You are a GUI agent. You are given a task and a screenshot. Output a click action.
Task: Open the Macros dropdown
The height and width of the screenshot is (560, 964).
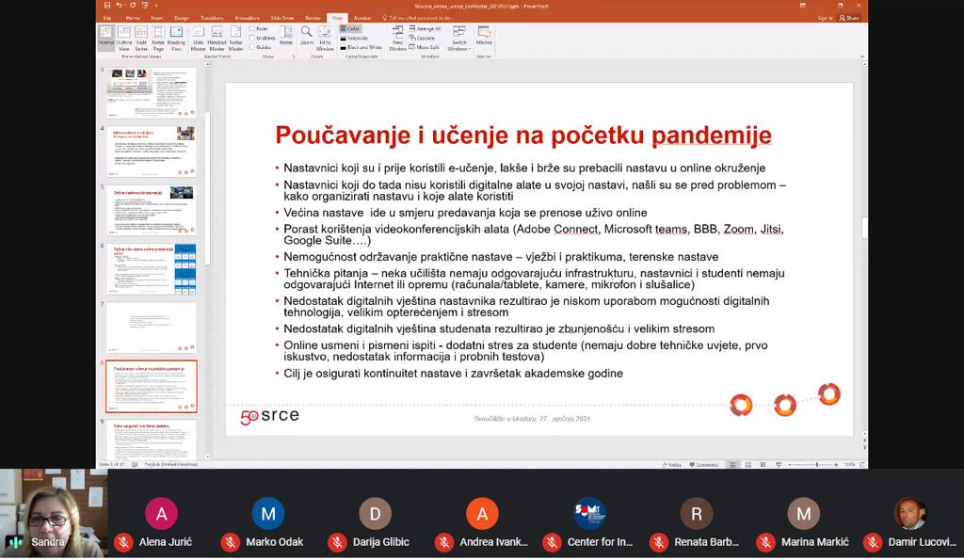pyautogui.click(x=484, y=40)
